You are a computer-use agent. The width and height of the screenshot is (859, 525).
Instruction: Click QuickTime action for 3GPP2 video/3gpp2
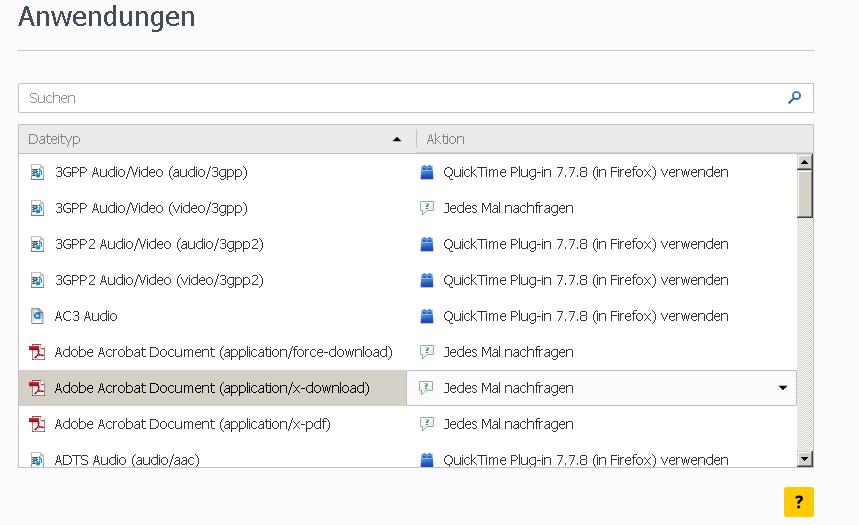coord(585,280)
